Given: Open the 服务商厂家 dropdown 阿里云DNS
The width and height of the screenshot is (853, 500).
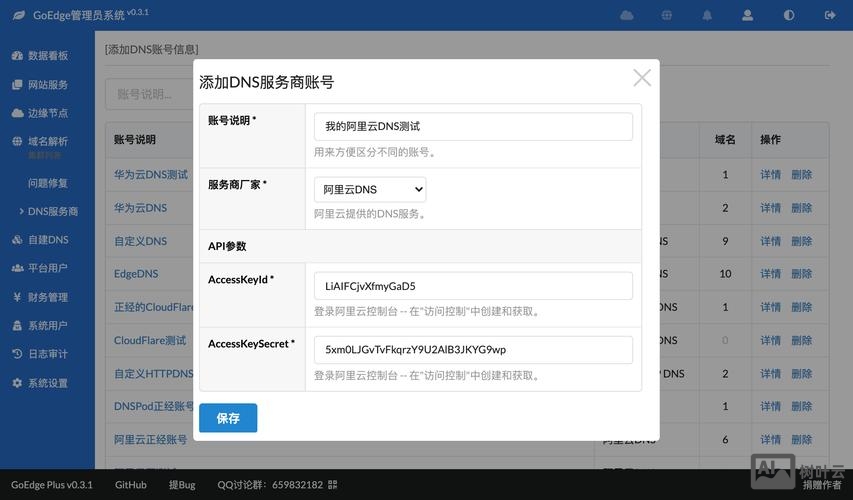Looking at the screenshot, I should [370, 189].
